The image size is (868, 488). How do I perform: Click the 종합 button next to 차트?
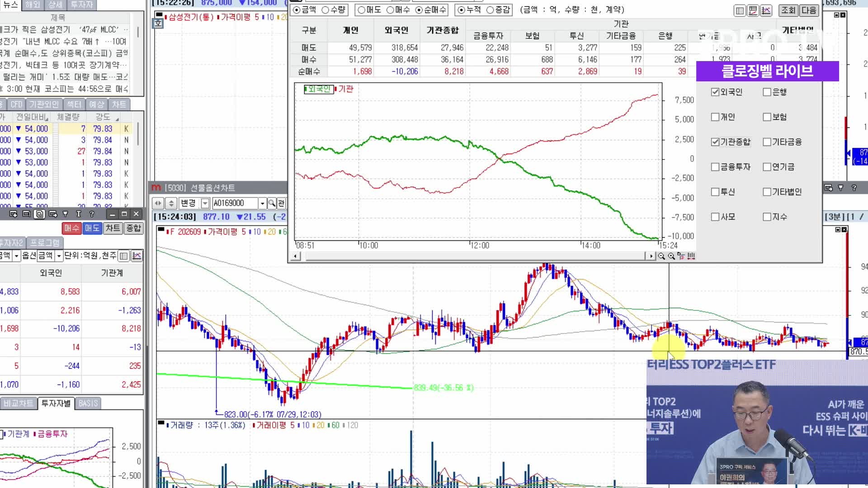133,228
